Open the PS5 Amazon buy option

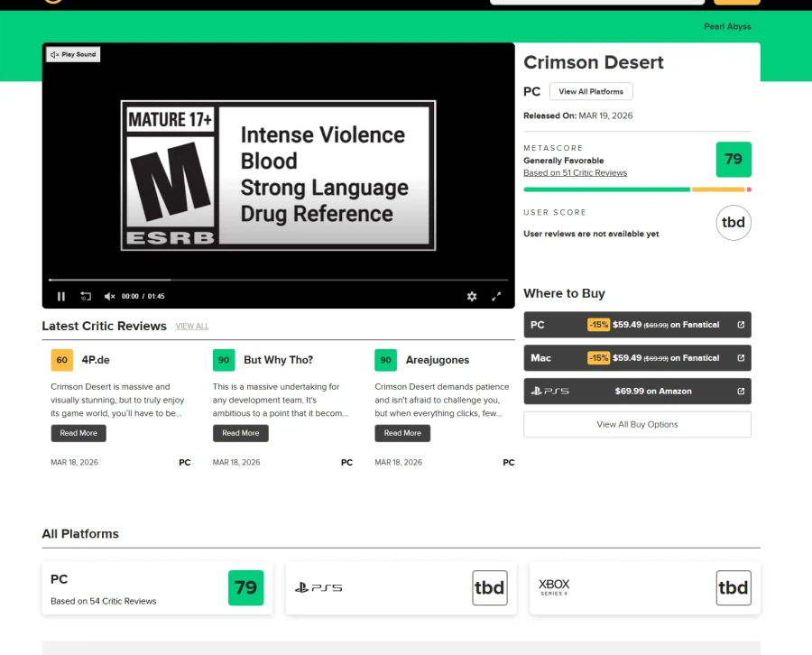tap(637, 392)
